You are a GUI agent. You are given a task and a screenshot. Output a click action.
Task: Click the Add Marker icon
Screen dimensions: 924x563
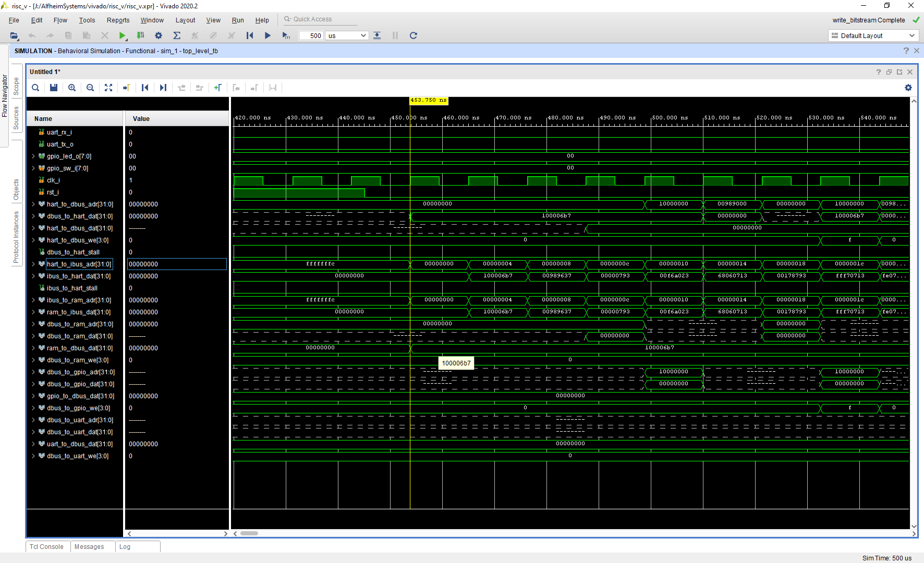[x=218, y=88]
